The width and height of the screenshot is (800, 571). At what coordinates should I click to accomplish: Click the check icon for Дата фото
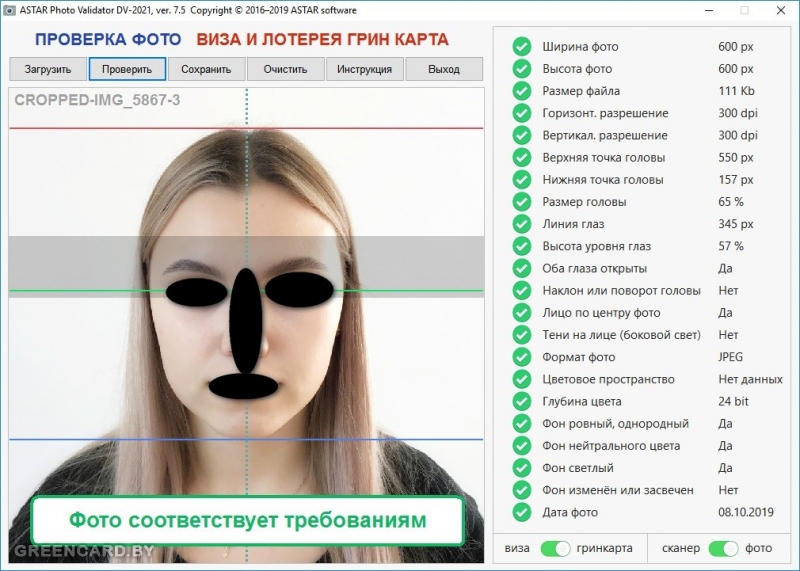pos(521,512)
